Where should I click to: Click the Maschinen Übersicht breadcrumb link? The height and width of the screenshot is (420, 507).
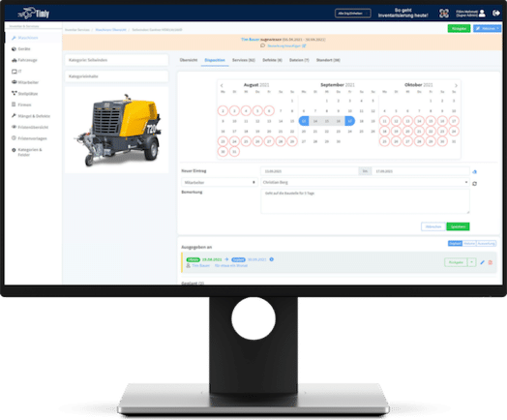pyautogui.click(x=110, y=30)
